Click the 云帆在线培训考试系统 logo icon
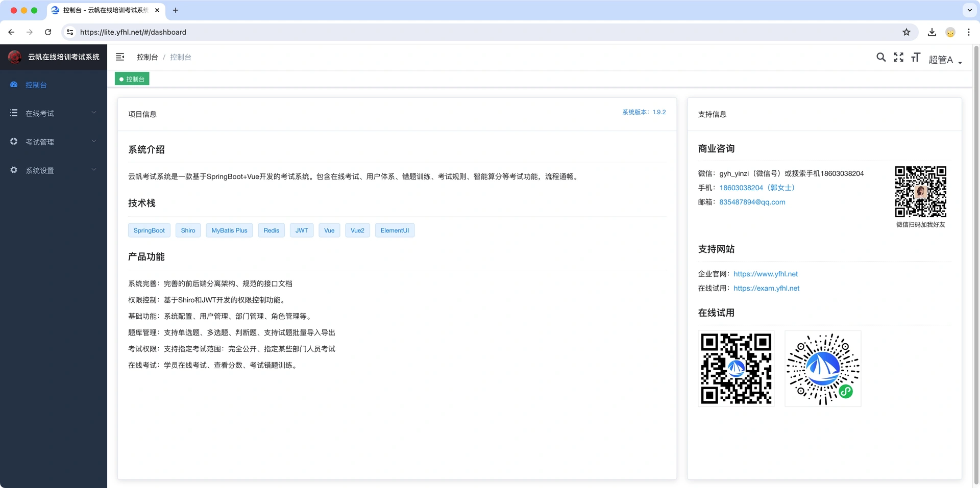The height and width of the screenshot is (488, 980). coord(15,57)
